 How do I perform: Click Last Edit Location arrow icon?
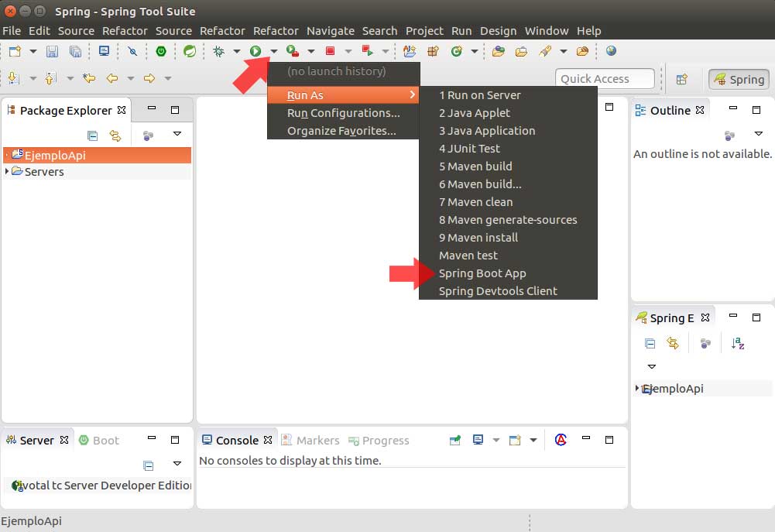[89, 78]
